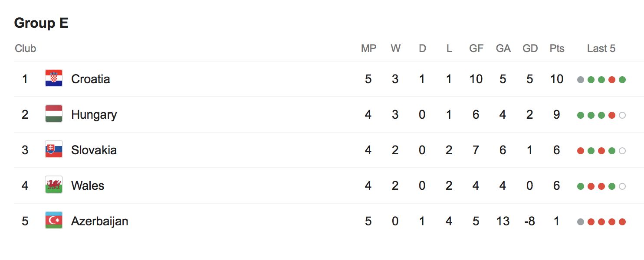Click the Last 5 column header
Image resolution: width=644 pixels, height=260 pixels.
[601, 49]
